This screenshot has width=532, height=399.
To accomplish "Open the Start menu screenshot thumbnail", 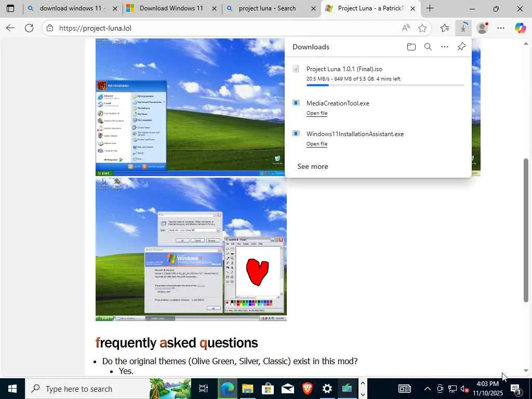I will click(x=190, y=107).
